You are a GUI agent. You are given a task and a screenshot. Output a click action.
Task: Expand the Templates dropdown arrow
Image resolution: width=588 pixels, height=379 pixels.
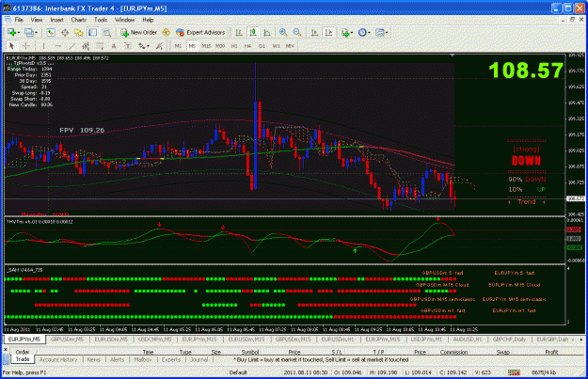pos(387,33)
